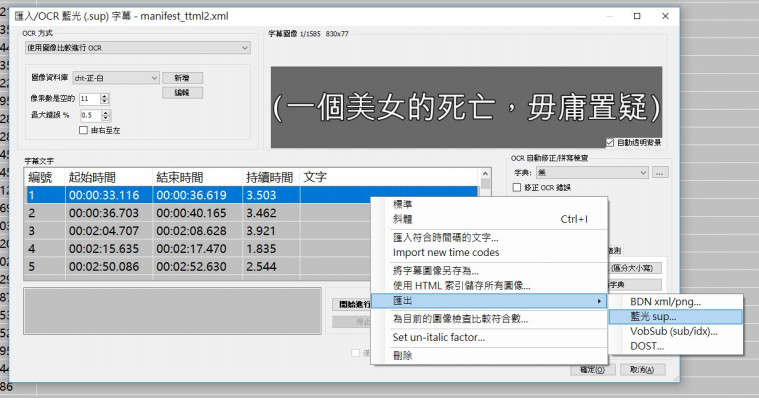Image resolution: width=759 pixels, height=400 pixels.
Task: Choose 為目前的圖像檢查比較符合數...
Action: pos(489,319)
